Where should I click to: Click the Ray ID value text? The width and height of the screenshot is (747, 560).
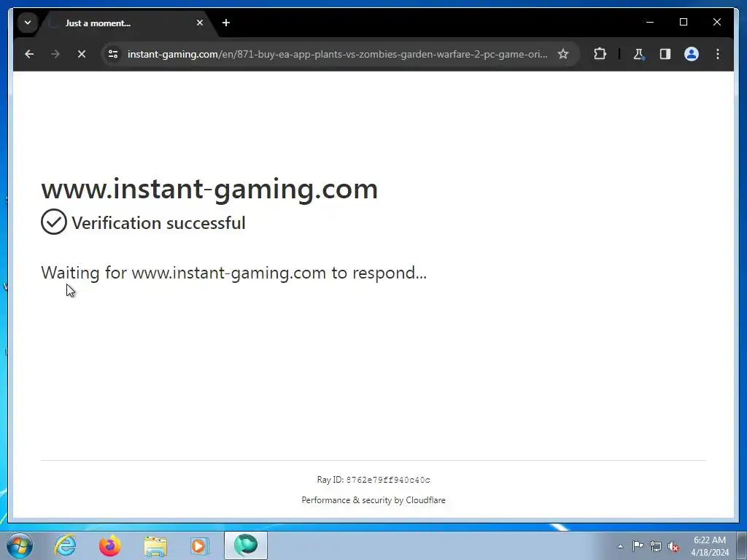(388, 480)
